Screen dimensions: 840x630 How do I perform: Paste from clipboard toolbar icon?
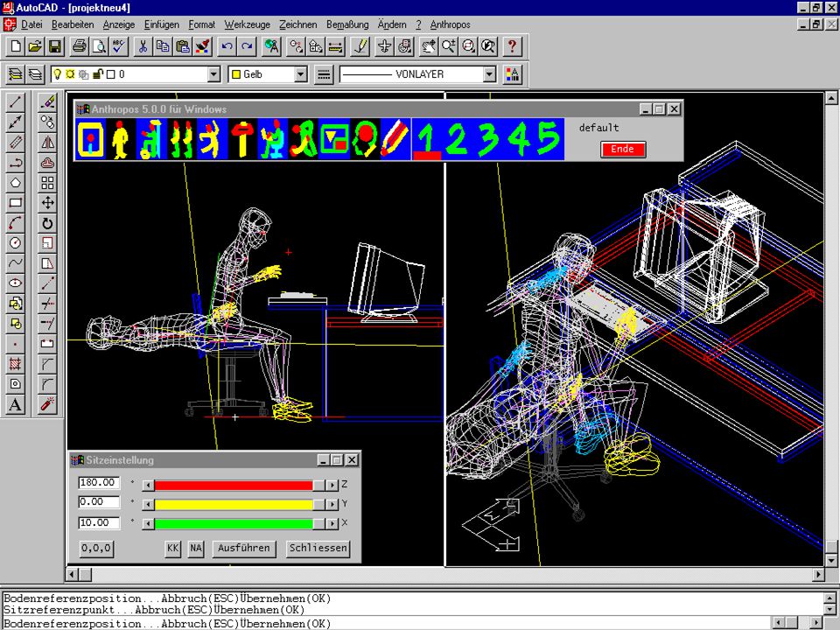[183, 46]
